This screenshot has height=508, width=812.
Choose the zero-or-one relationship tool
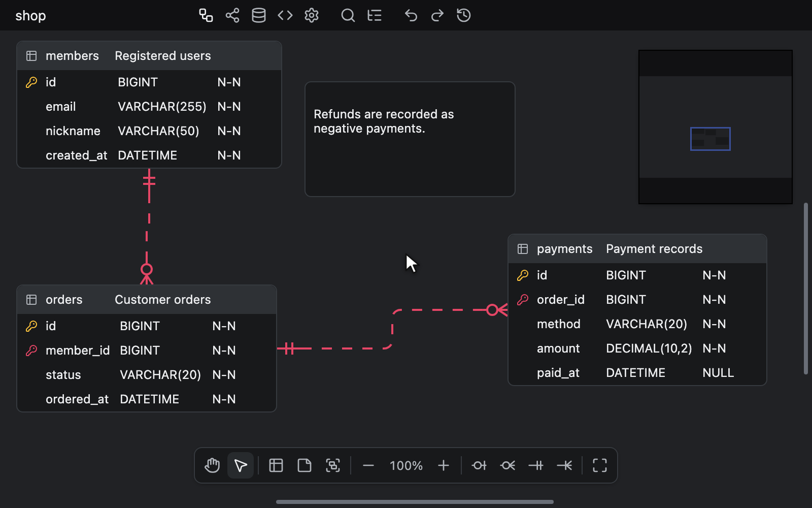pyautogui.click(x=479, y=465)
